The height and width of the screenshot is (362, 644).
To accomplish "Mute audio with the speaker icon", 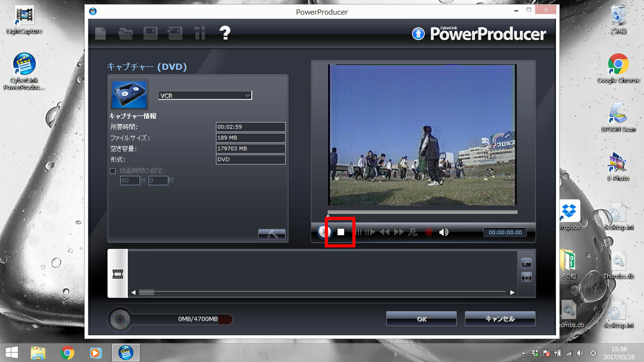I will pyautogui.click(x=444, y=232).
